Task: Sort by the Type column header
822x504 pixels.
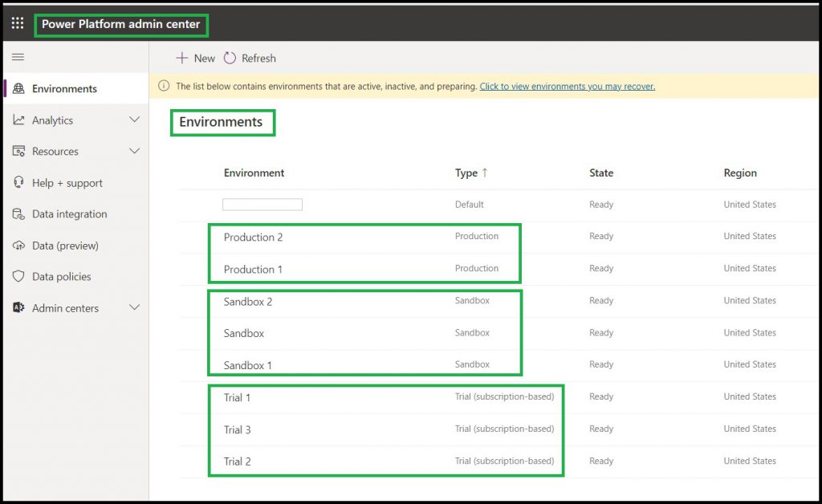Action: click(466, 173)
